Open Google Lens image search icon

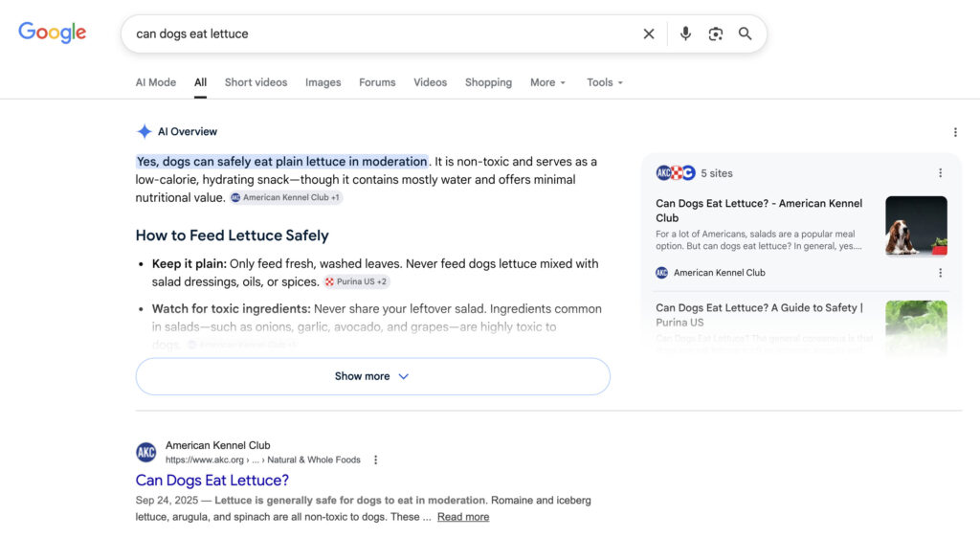(716, 34)
